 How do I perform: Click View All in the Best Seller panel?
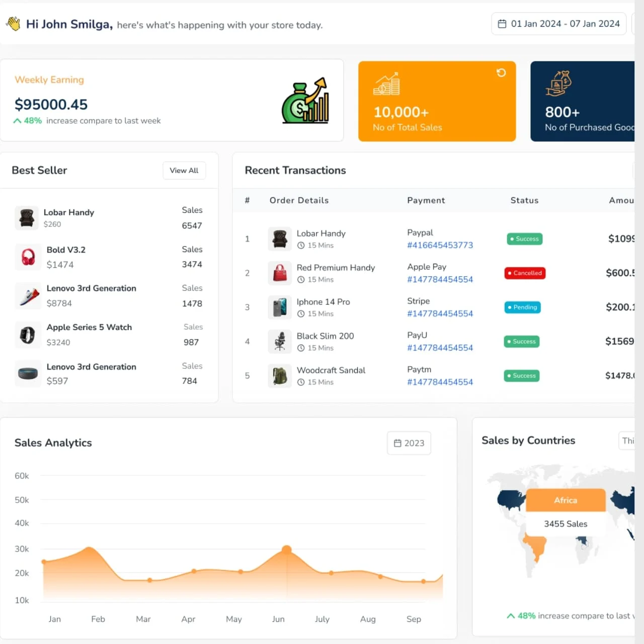point(184,171)
